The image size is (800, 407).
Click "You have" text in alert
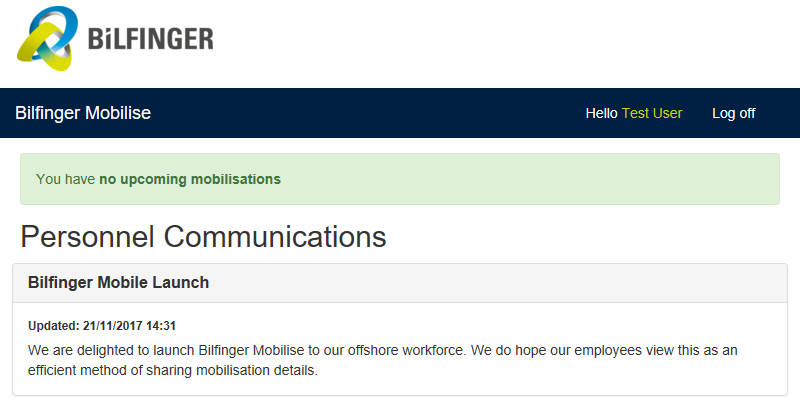65,180
